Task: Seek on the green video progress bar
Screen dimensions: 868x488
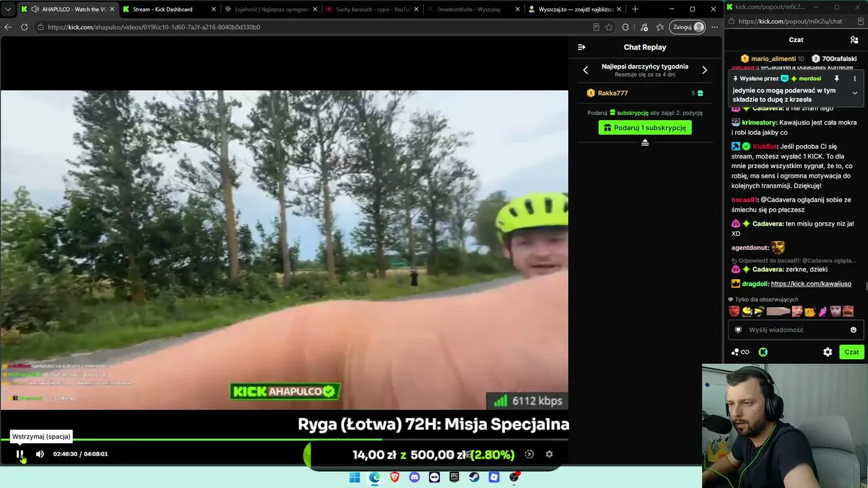Action: pos(284,440)
